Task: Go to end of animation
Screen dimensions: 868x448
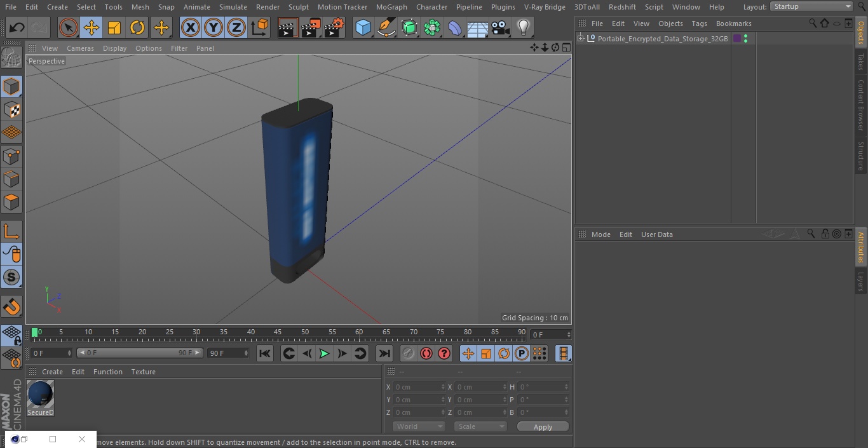Action: (x=384, y=353)
